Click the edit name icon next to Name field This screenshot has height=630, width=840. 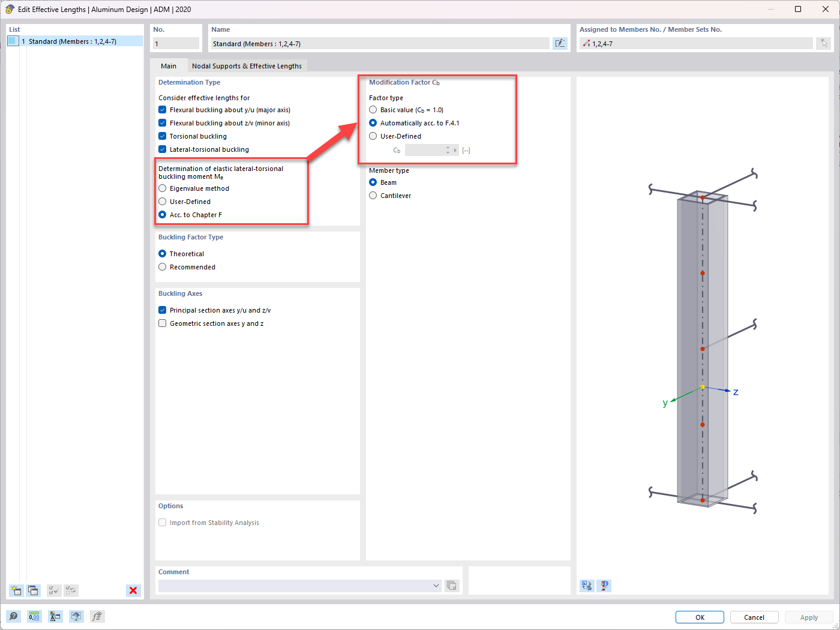pos(560,43)
